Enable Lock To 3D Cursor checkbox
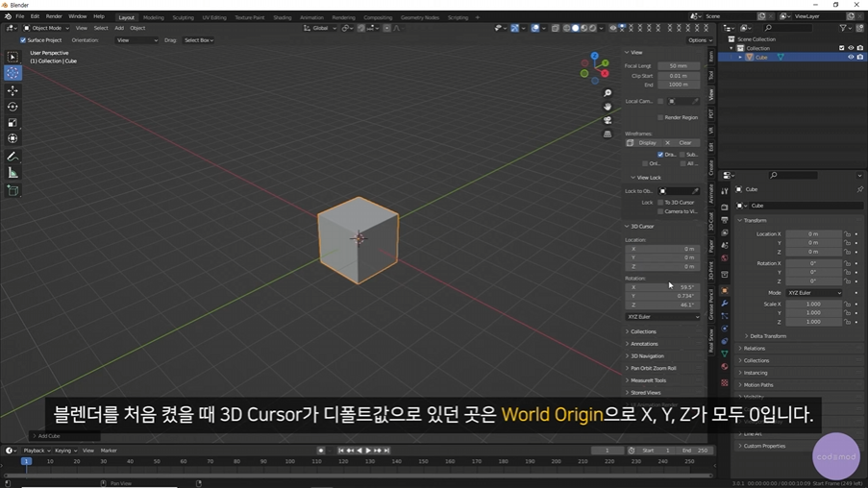 coord(659,203)
